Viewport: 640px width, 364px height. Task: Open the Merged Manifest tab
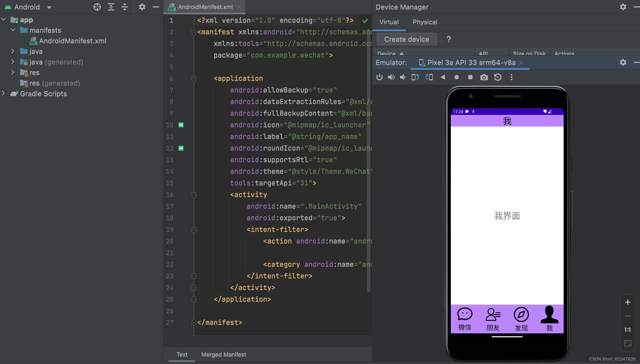click(223, 354)
